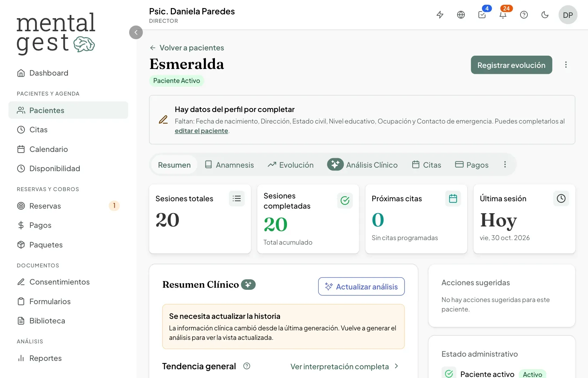Switch to the Evolución tab
This screenshot has height=378, width=588.
click(290, 165)
